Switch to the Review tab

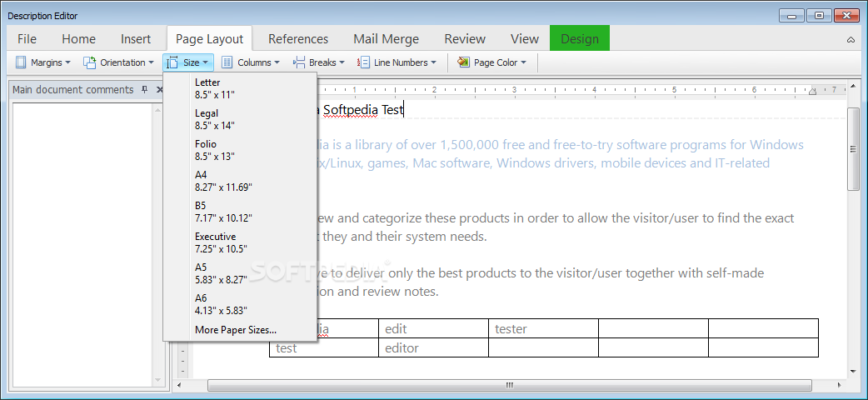[465, 39]
